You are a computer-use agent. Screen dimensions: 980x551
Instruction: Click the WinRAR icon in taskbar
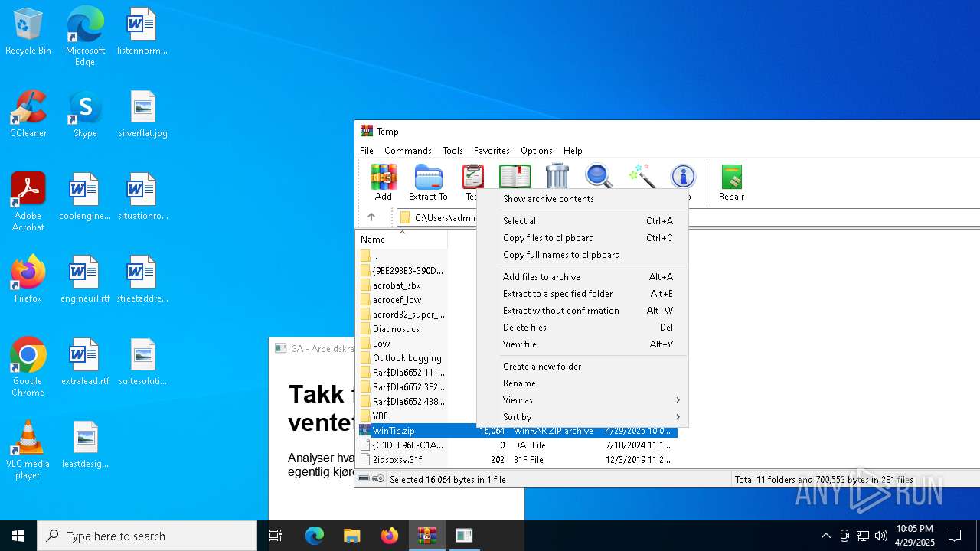coord(426,536)
